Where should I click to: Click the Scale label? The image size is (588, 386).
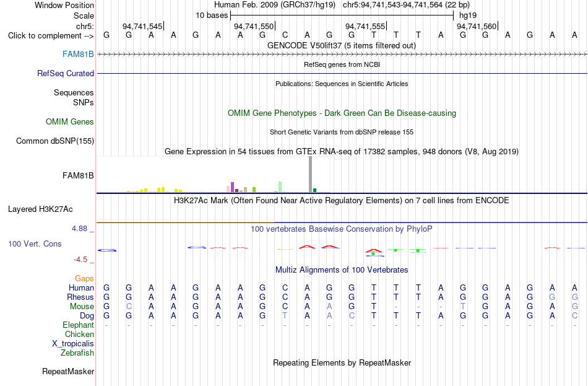coord(84,15)
